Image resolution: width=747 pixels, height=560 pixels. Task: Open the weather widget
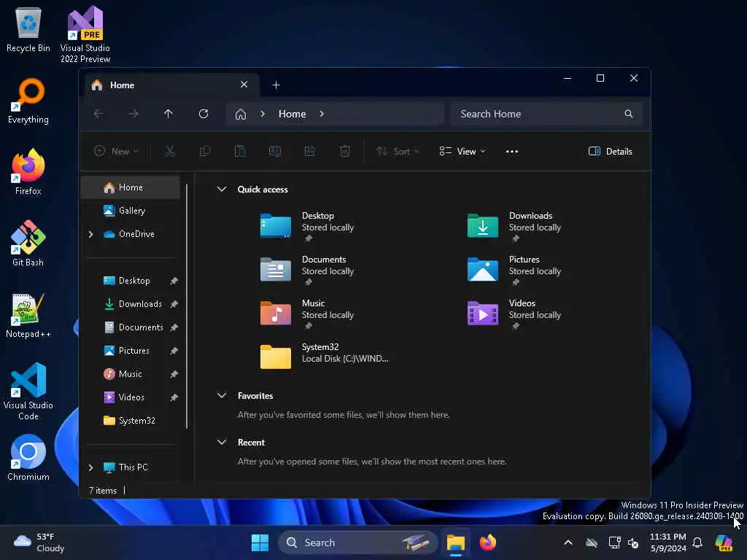pos(39,542)
